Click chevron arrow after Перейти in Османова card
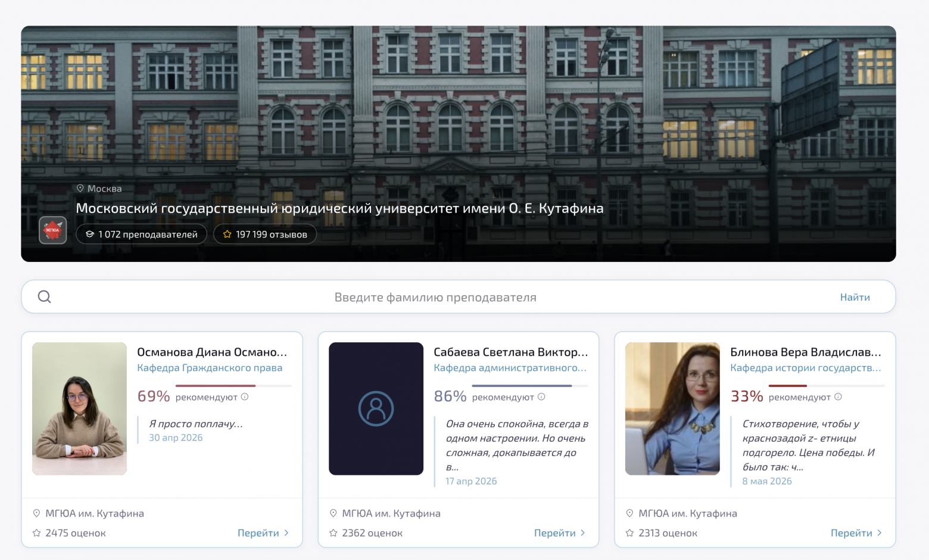 tap(286, 533)
